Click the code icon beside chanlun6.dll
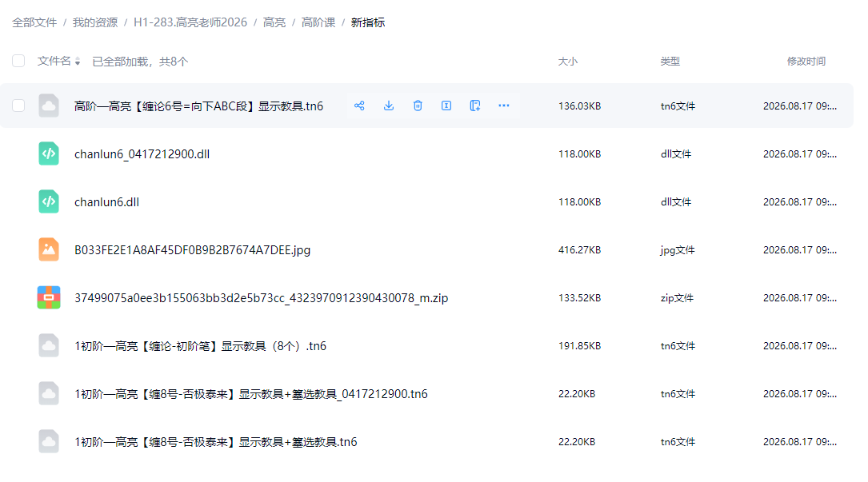The image size is (868, 482). coord(49,202)
